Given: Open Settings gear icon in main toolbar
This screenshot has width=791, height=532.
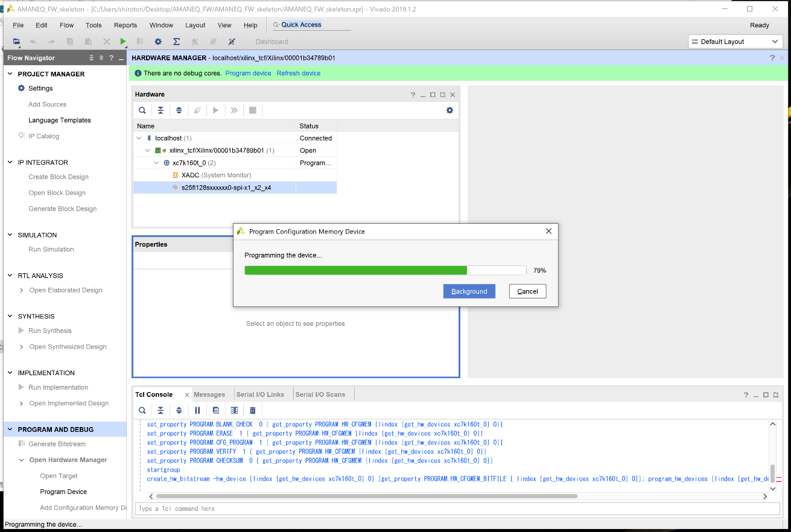Looking at the screenshot, I should pos(158,42).
